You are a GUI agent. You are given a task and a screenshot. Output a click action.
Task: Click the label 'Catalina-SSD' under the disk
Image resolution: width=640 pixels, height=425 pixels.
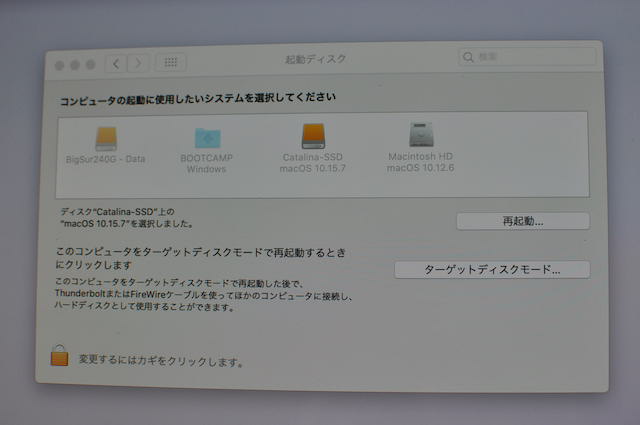(313, 157)
